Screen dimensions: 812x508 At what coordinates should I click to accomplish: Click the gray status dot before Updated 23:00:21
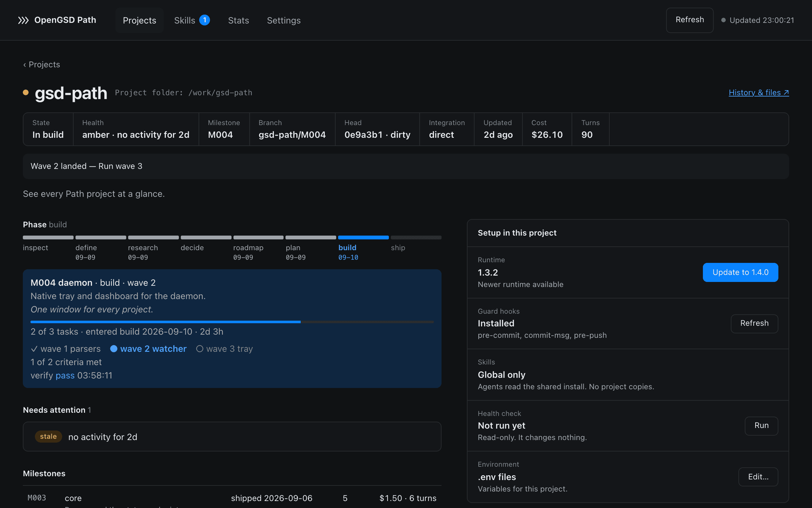[724, 20]
